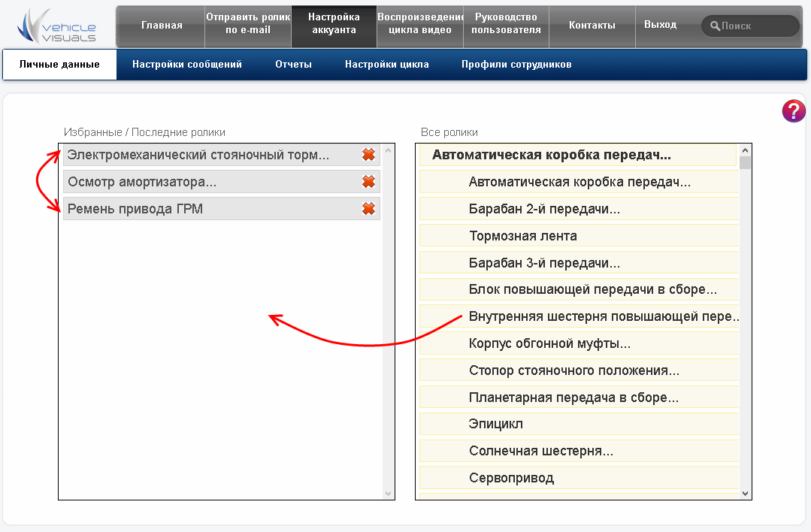Click Выход to log out
Viewport: 811px width, 532px height.
[660, 25]
